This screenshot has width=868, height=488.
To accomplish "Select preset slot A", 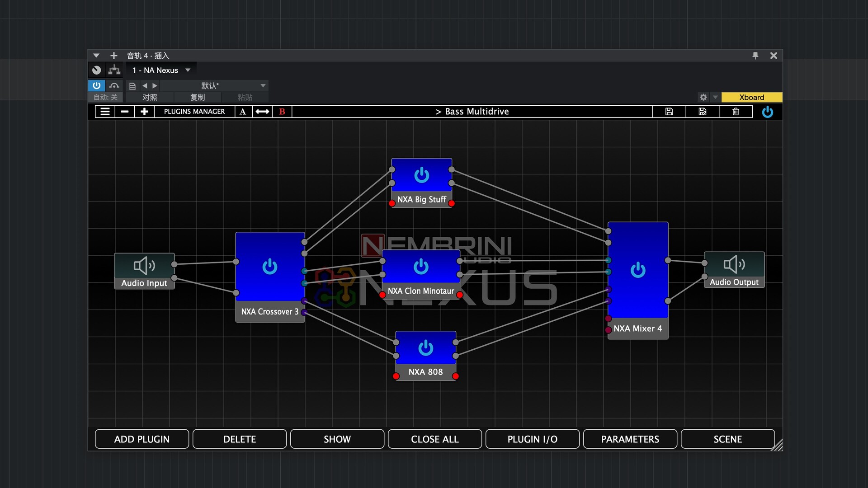I will [243, 112].
